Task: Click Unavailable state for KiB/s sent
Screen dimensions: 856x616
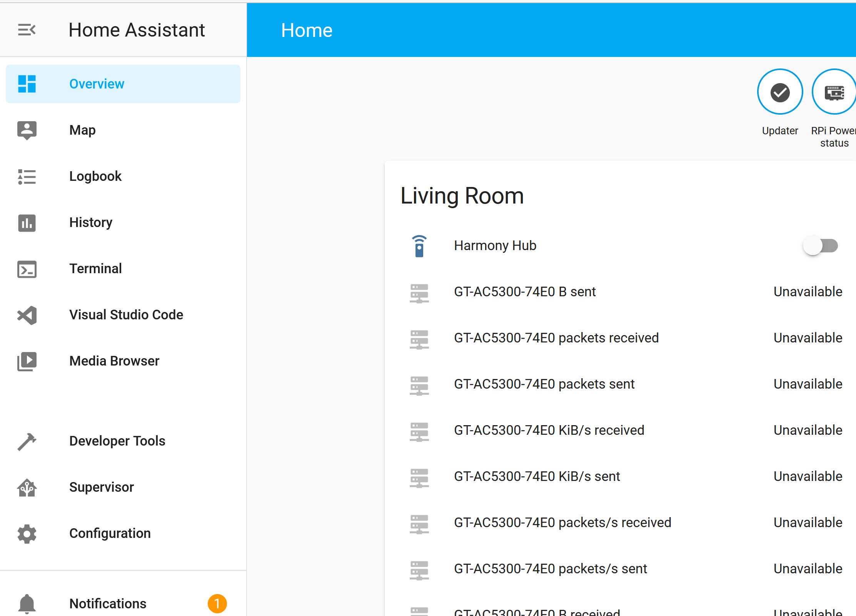Action: point(808,476)
